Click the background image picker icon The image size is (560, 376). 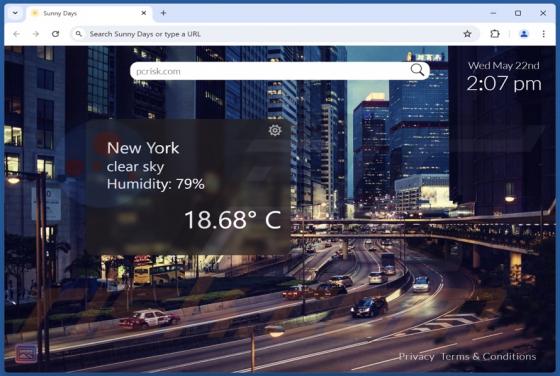pyautogui.click(x=26, y=354)
